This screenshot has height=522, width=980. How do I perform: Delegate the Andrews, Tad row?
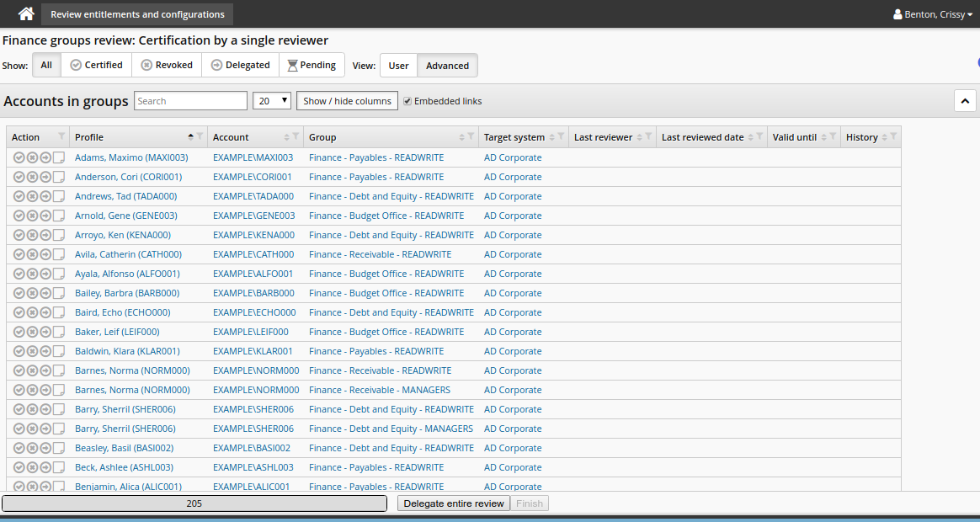(x=45, y=196)
